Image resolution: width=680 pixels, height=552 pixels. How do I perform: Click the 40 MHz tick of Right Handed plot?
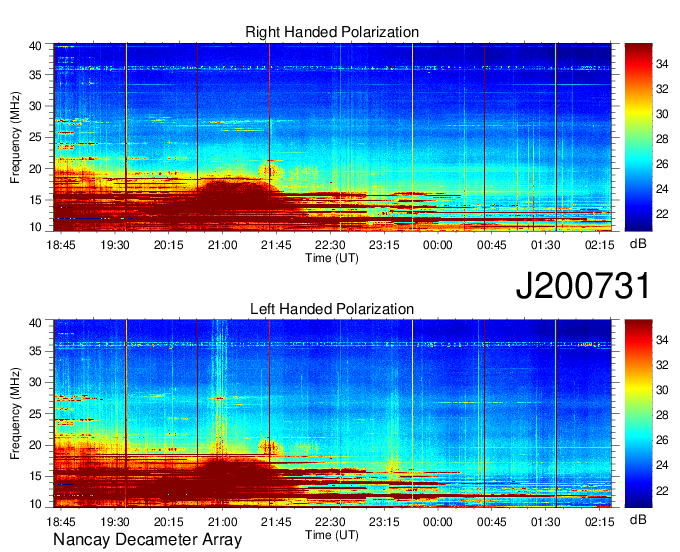[x=36, y=46]
